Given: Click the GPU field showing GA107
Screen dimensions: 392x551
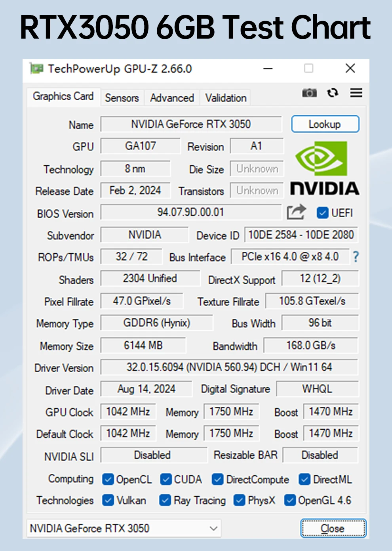Looking at the screenshot, I should point(141,146).
